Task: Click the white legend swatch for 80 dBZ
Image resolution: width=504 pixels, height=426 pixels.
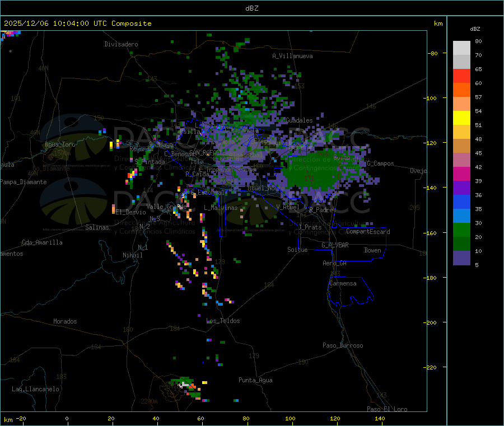Action: point(461,48)
